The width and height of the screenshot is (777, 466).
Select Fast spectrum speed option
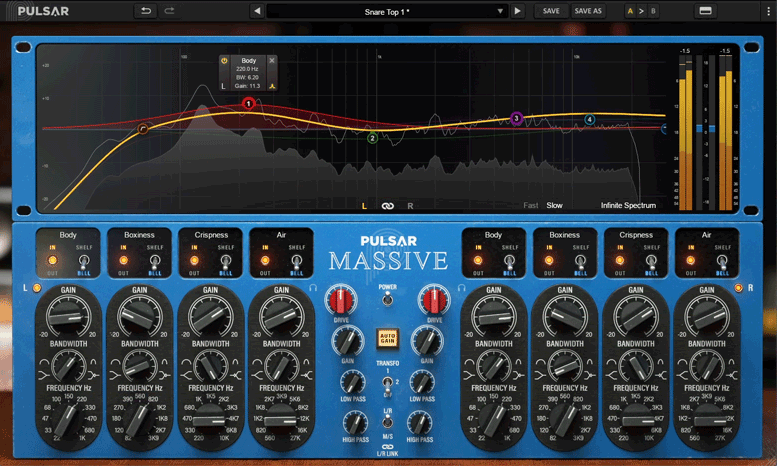tap(531, 206)
